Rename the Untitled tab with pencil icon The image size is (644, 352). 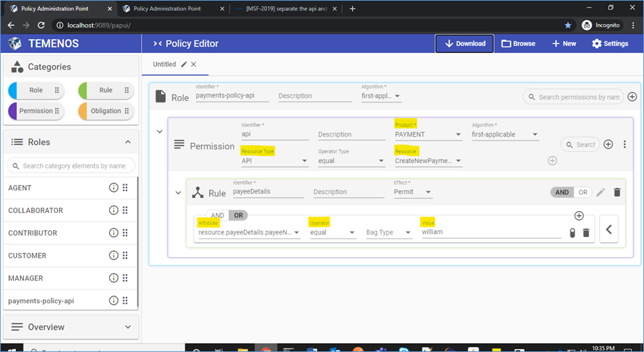(184, 64)
